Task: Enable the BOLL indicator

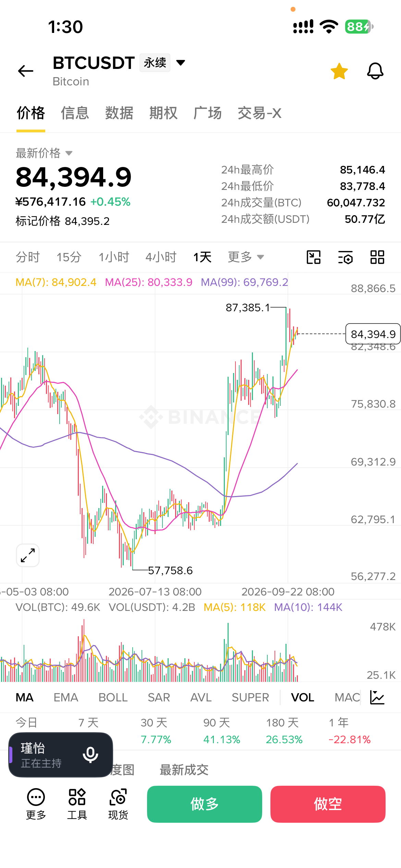Action: pos(113,697)
